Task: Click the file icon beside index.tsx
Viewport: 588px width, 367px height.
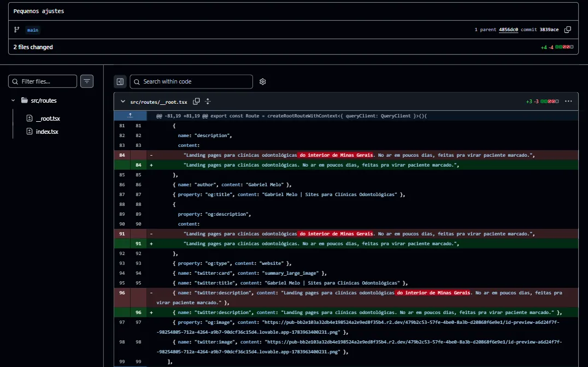Action: [x=30, y=132]
